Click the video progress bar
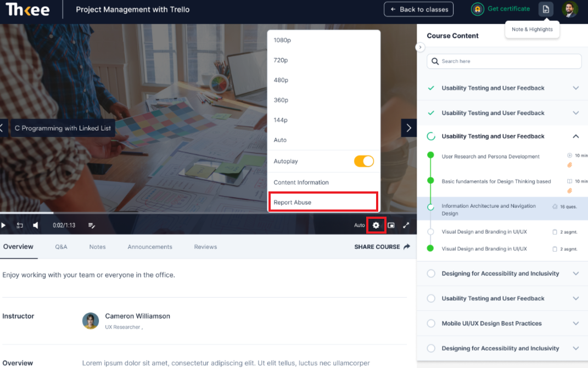 tap(208, 213)
